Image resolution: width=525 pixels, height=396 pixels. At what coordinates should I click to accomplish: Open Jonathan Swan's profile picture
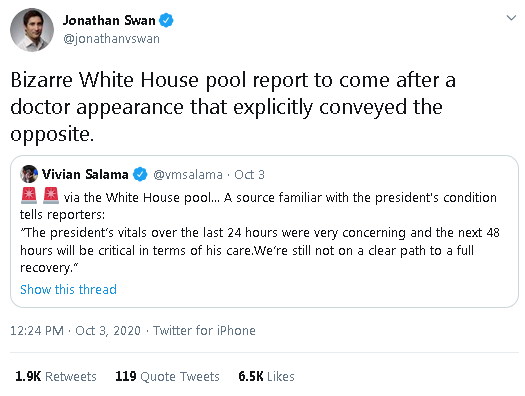(x=32, y=30)
